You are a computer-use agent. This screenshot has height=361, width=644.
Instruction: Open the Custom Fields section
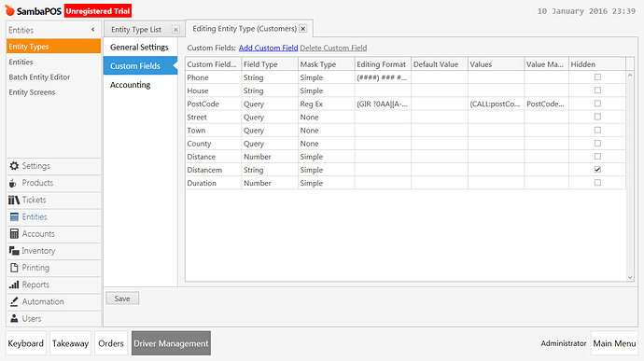pos(140,65)
